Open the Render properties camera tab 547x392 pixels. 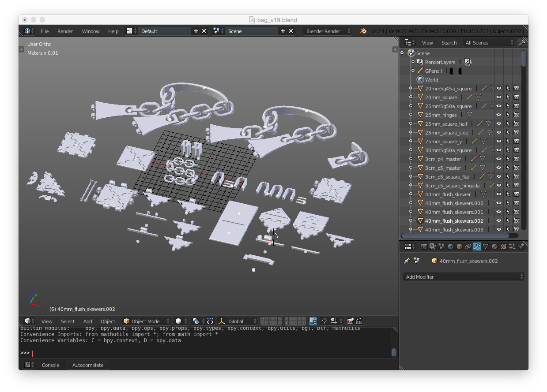[x=424, y=246]
